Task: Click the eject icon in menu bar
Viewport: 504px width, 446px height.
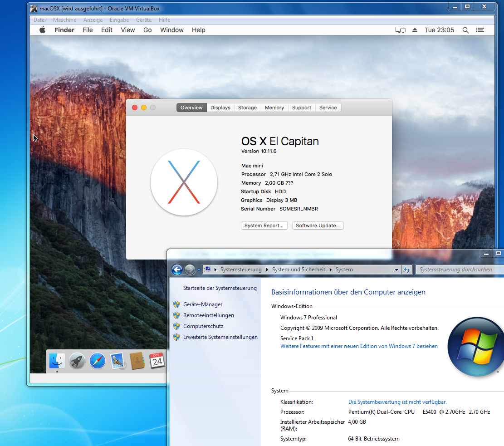Action: [x=415, y=30]
